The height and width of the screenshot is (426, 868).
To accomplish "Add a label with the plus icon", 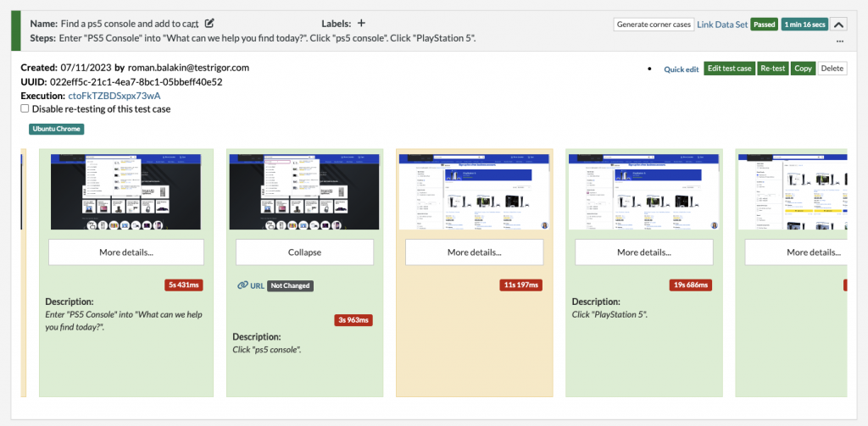I will coord(362,24).
